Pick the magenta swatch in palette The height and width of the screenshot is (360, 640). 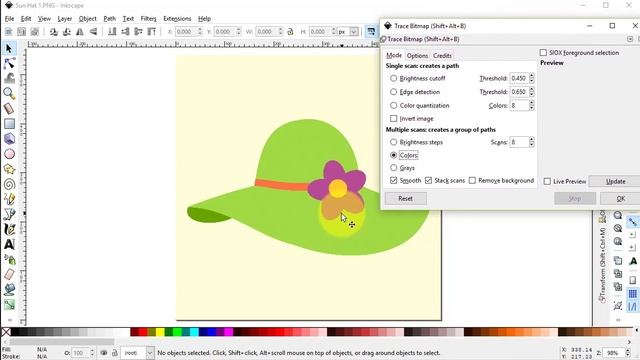pyautogui.click(x=229, y=332)
